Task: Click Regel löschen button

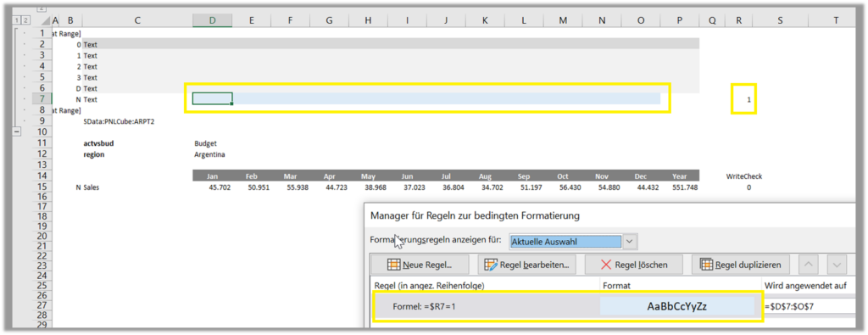Action: [634, 265]
